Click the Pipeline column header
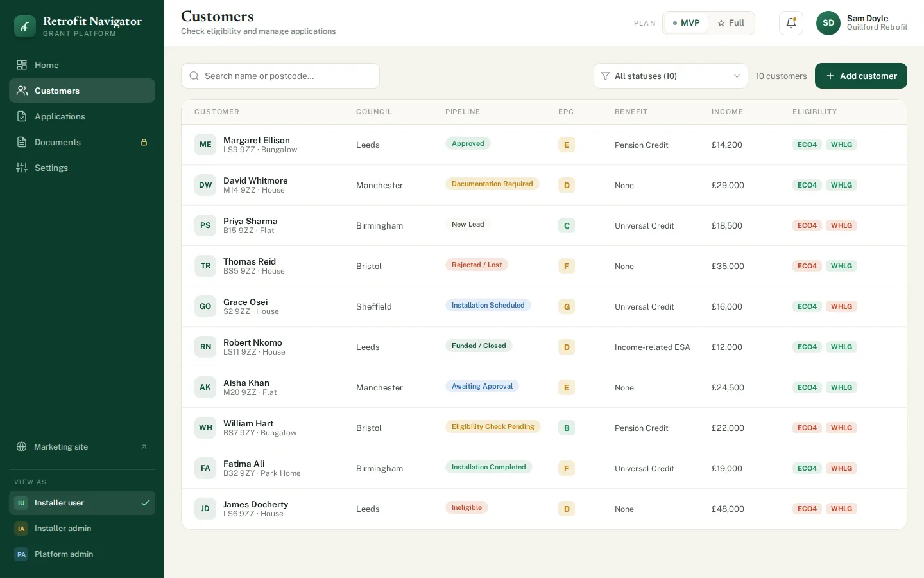The image size is (924, 578). 463,112
